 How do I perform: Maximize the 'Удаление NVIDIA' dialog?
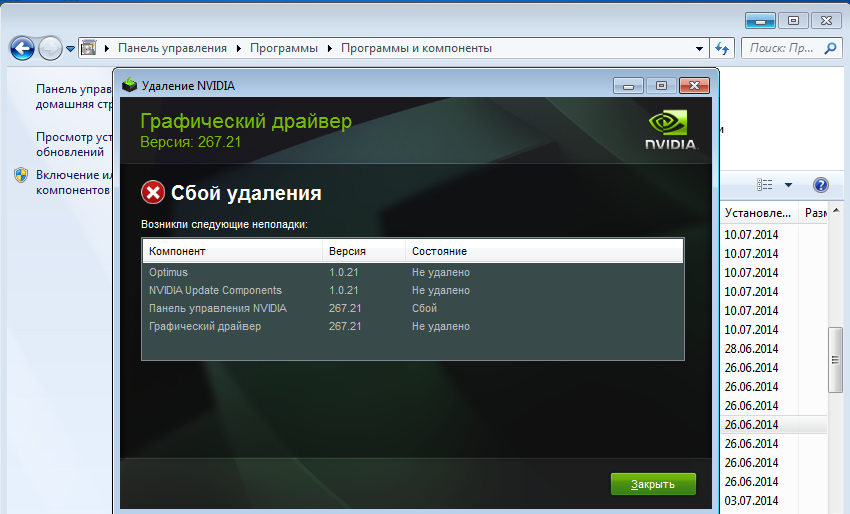tap(661, 86)
